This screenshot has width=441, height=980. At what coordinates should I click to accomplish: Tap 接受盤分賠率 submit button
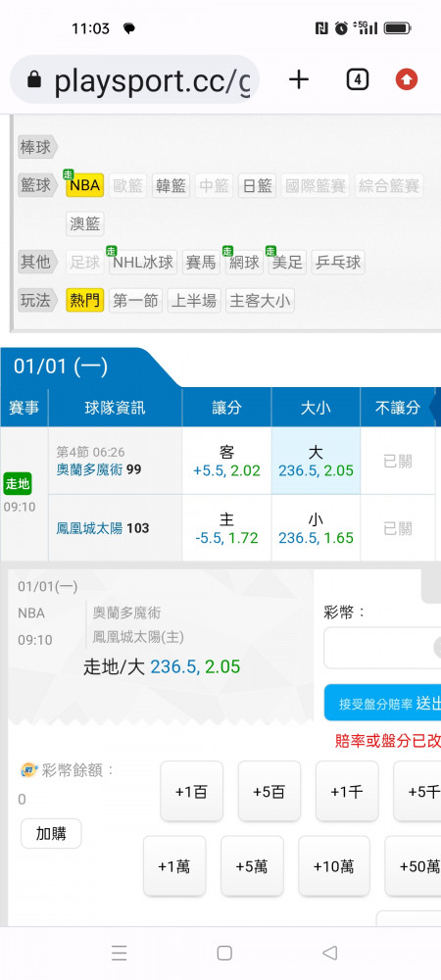pos(382,703)
